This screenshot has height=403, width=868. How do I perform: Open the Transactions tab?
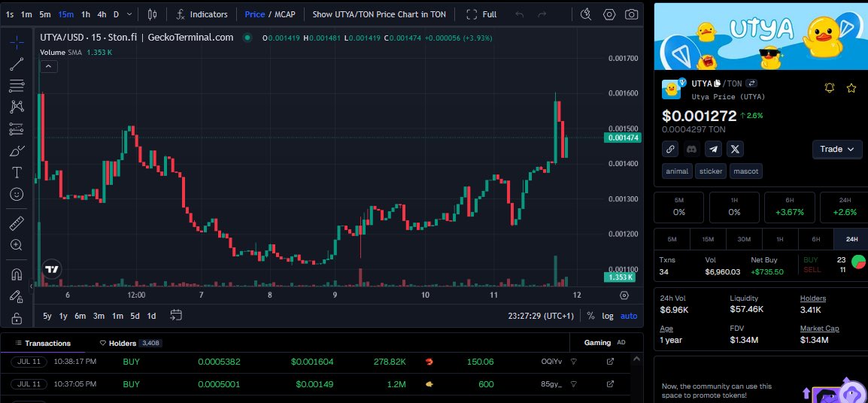(x=43, y=343)
